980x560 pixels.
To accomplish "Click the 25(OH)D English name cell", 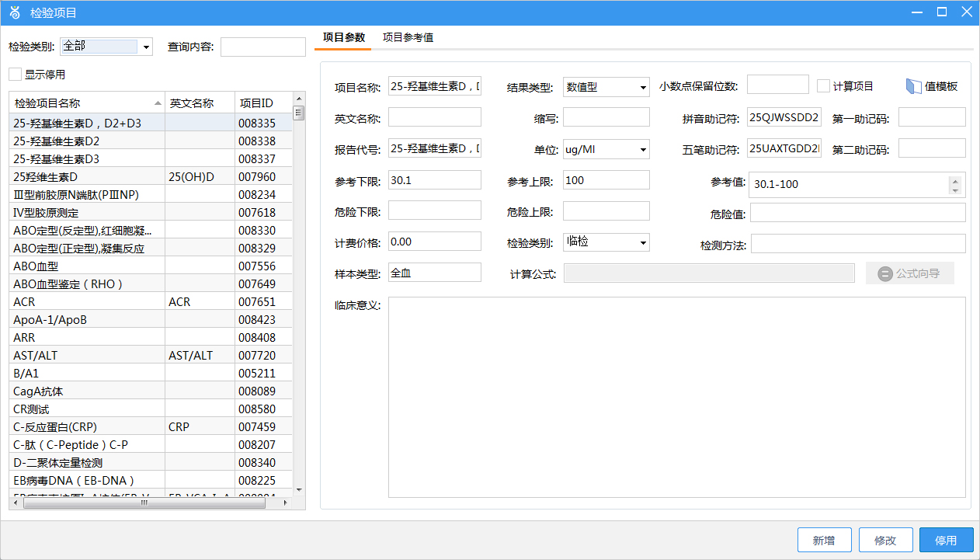I will click(200, 177).
